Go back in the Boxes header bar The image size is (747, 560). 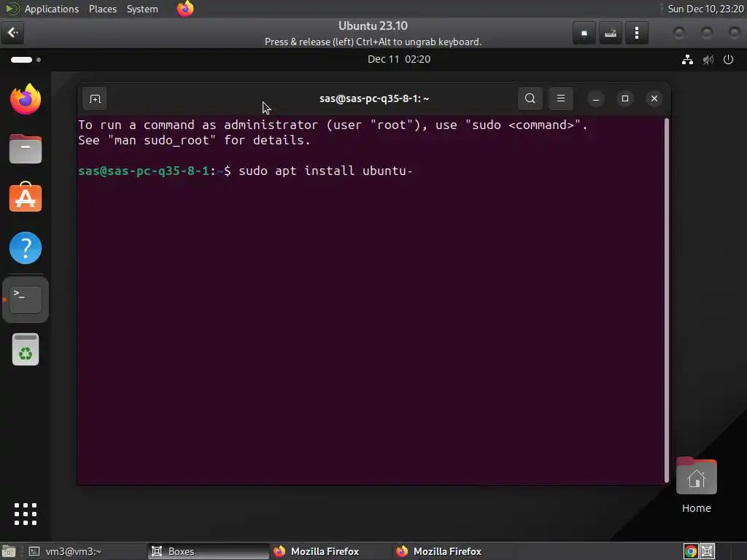click(x=13, y=33)
